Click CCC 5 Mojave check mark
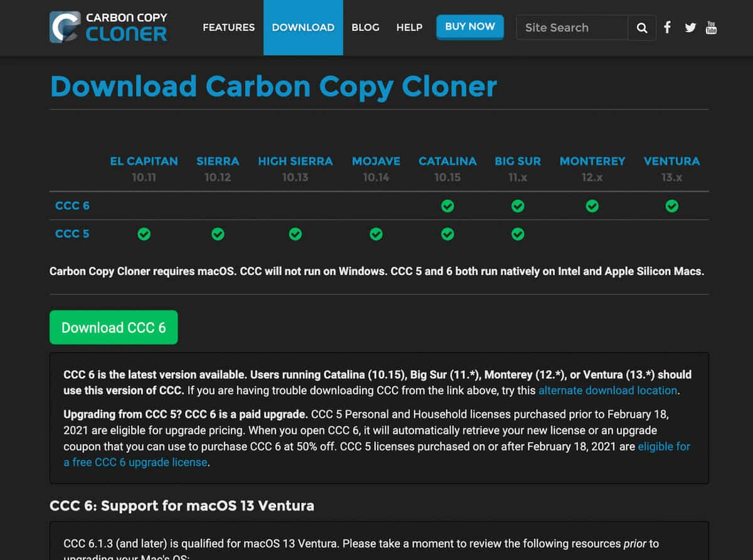The image size is (753, 560). (x=376, y=234)
